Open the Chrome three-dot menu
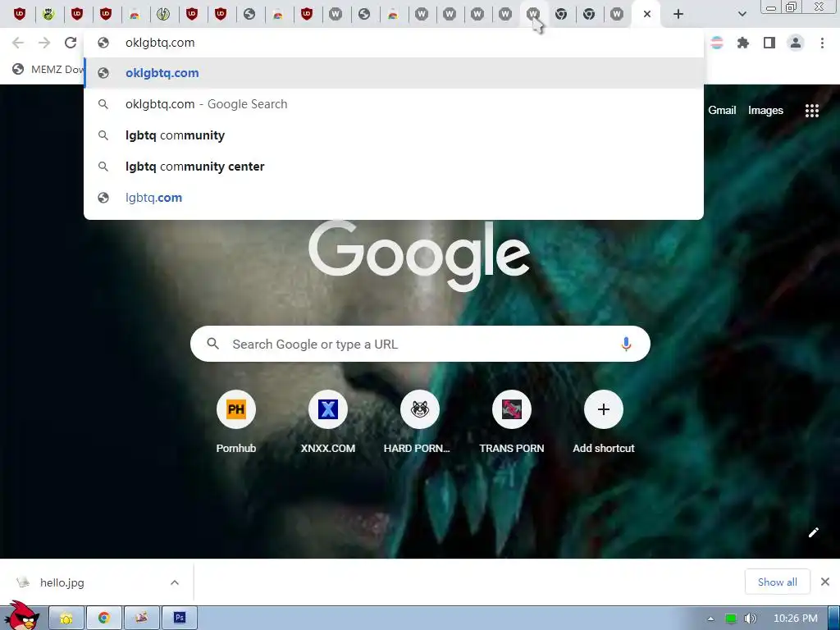Image resolution: width=840 pixels, height=630 pixels. [822, 43]
